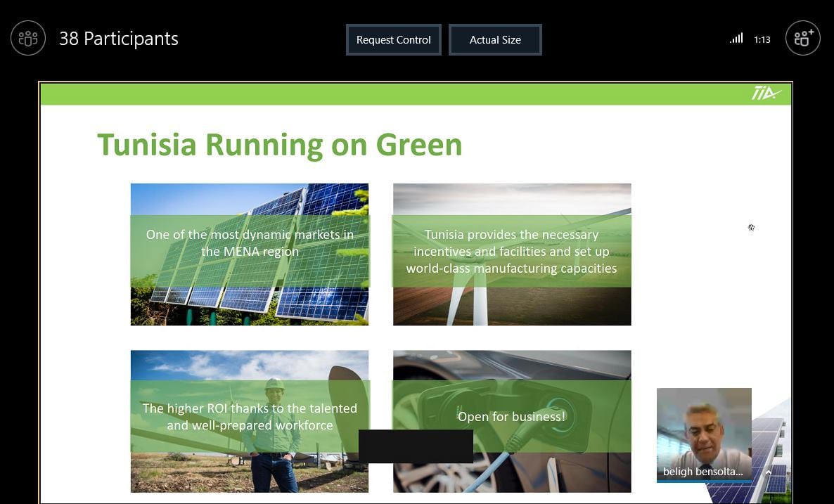Select "The higher ROI" workforce caption

(250, 416)
